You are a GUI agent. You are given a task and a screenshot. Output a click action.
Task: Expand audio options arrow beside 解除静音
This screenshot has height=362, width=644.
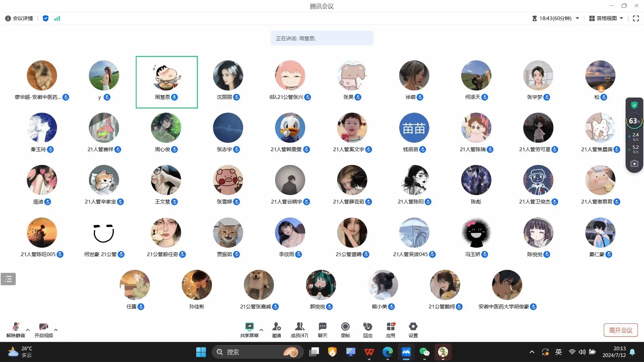pos(28,330)
